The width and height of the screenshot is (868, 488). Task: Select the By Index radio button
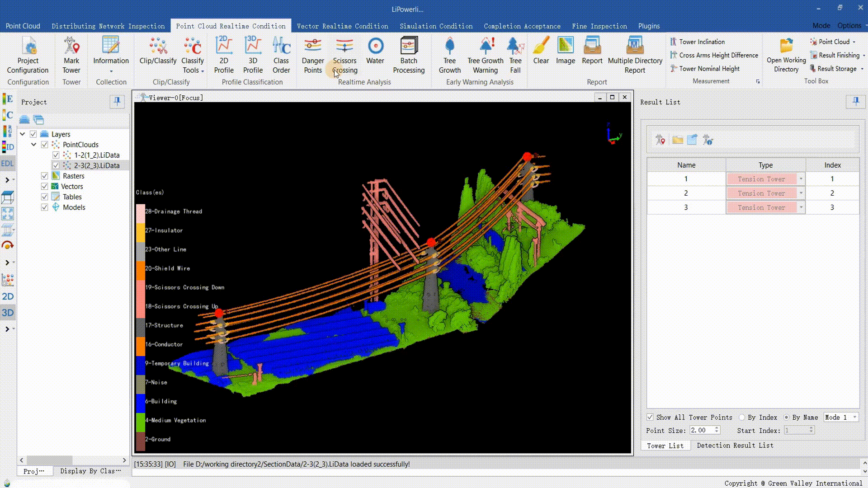pyautogui.click(x=742, y=417)
